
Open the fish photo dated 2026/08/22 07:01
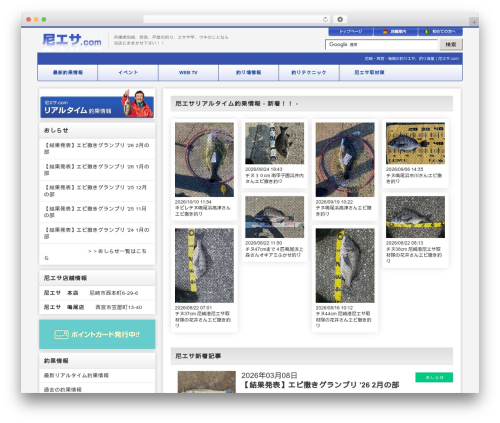click(204, 265)
